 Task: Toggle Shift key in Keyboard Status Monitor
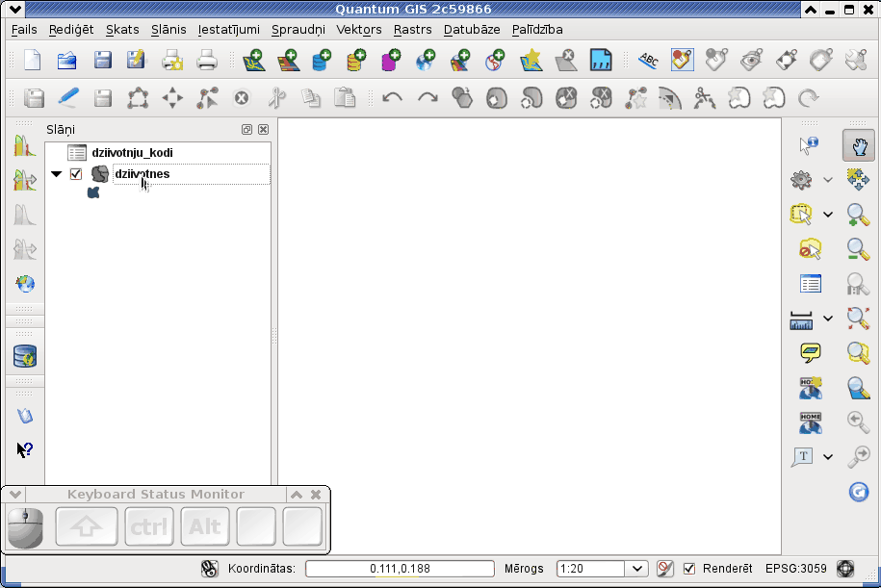(x=87, y=526)
